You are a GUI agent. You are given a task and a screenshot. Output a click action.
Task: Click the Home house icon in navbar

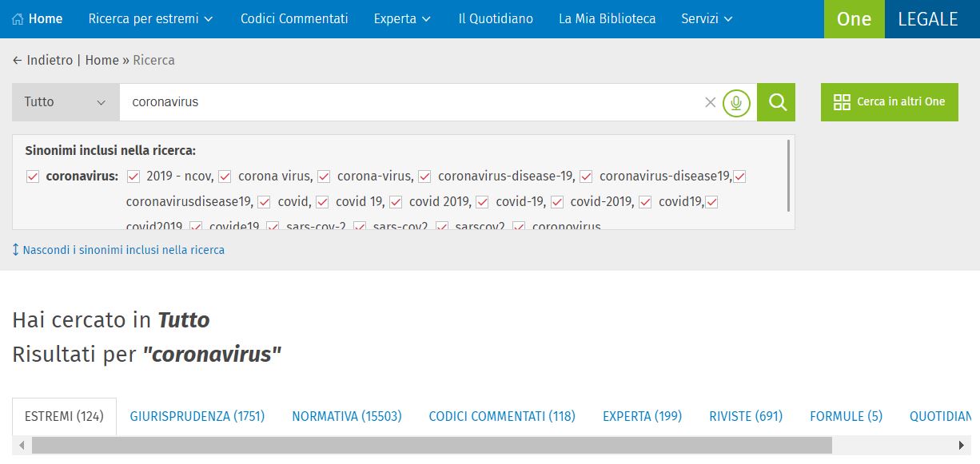pyautogui.click(x=18, y=18)
